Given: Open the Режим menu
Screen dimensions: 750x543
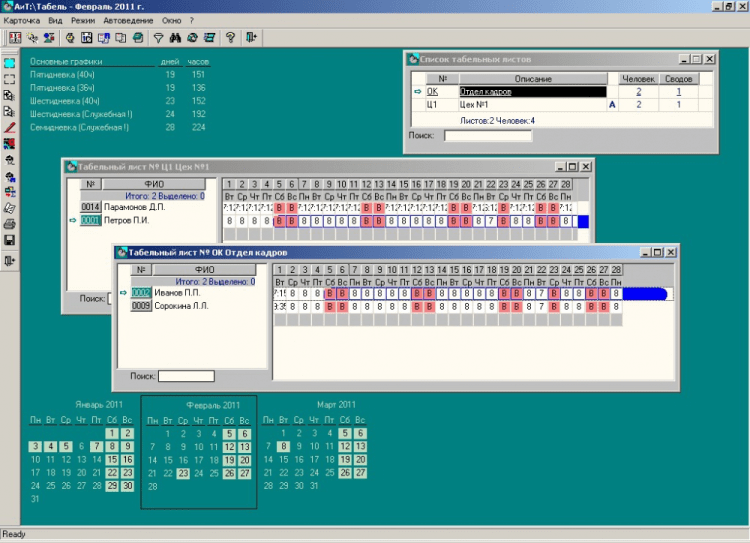Looking at the screenshot, I should (x=84, y=20).
